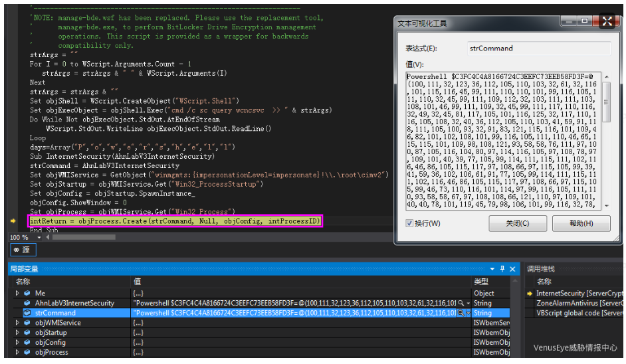Select ZoneAlarmAntivirus call stack frame

[x=579, y=304]
